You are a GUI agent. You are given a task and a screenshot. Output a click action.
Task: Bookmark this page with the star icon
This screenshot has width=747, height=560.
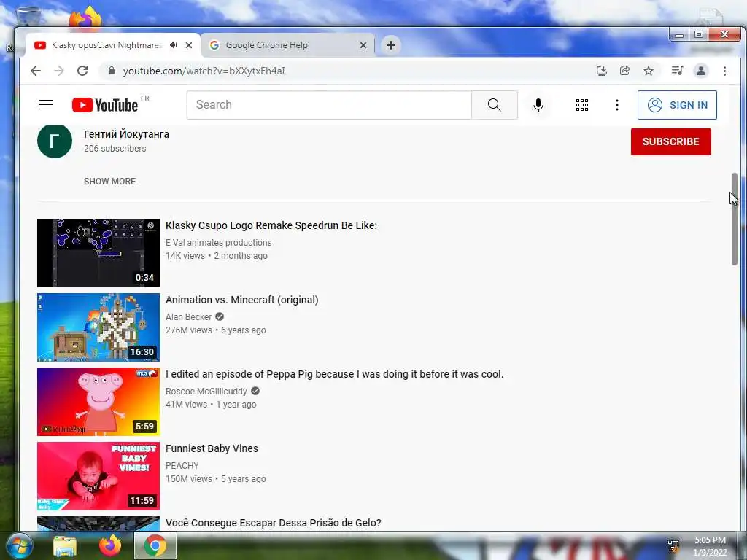tap(649, 71)
